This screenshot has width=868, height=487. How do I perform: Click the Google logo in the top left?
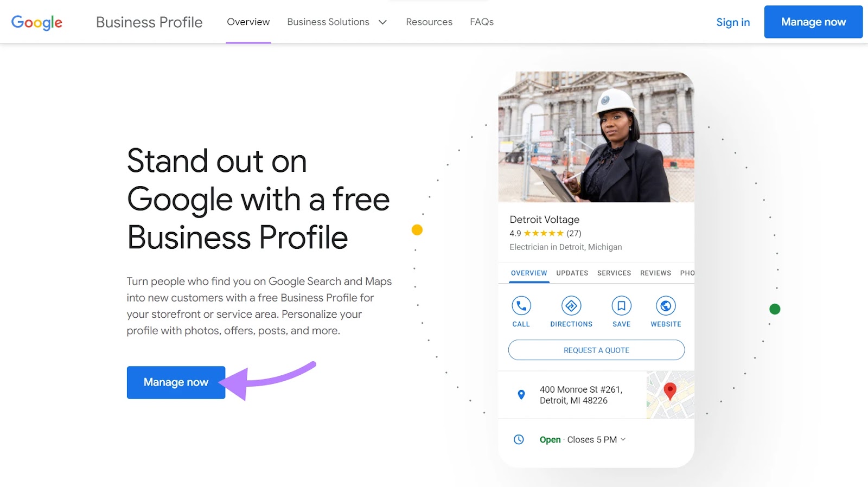(36, 22)
